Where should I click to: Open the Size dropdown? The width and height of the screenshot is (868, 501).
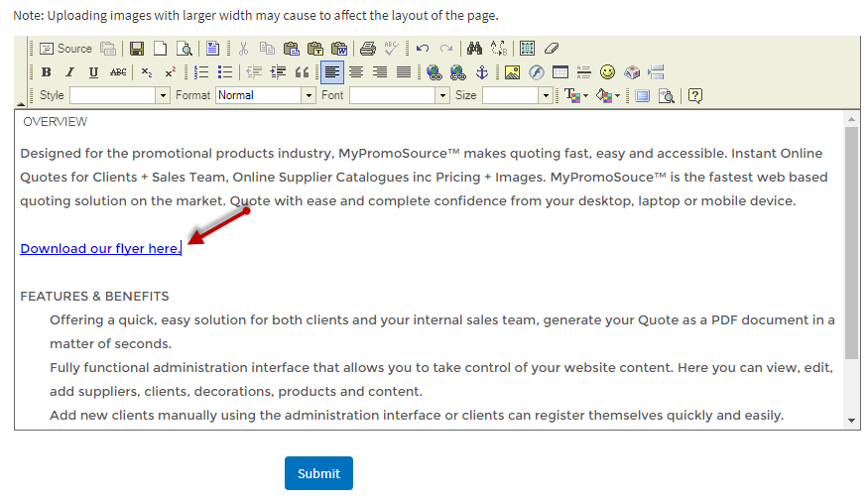click(x=546, y=96)
